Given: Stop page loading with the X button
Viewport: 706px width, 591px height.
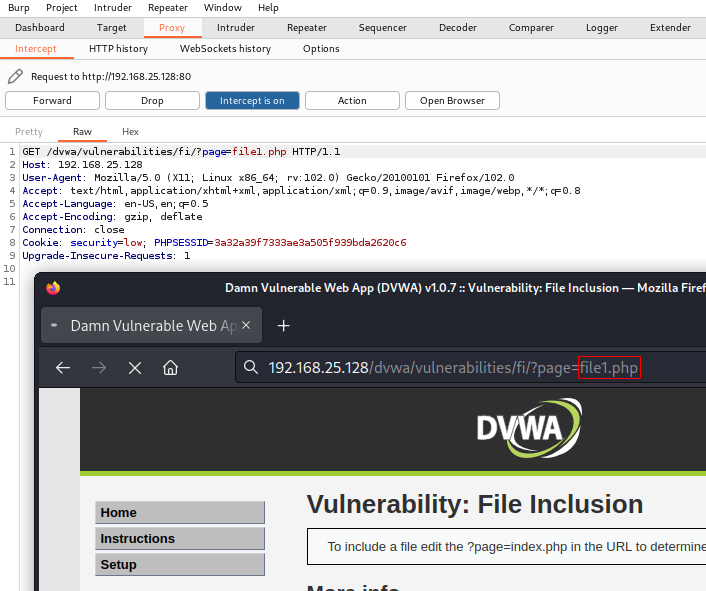Looking at the screenshot, I should [135, 368].
